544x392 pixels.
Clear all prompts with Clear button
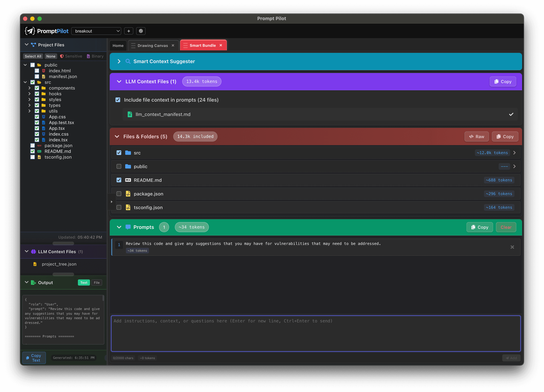[506, 227]
